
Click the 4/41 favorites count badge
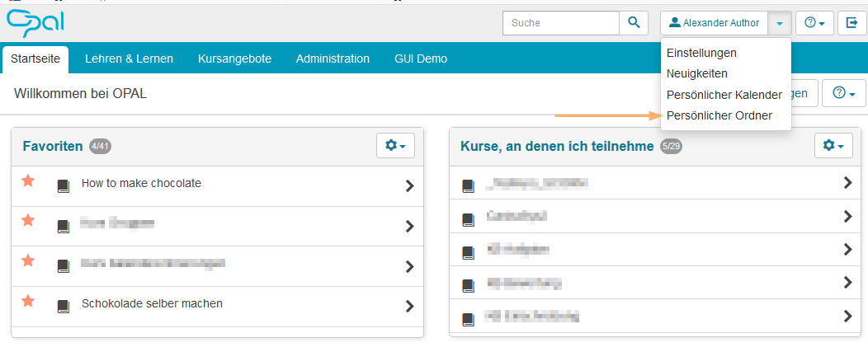click(101, 146)
